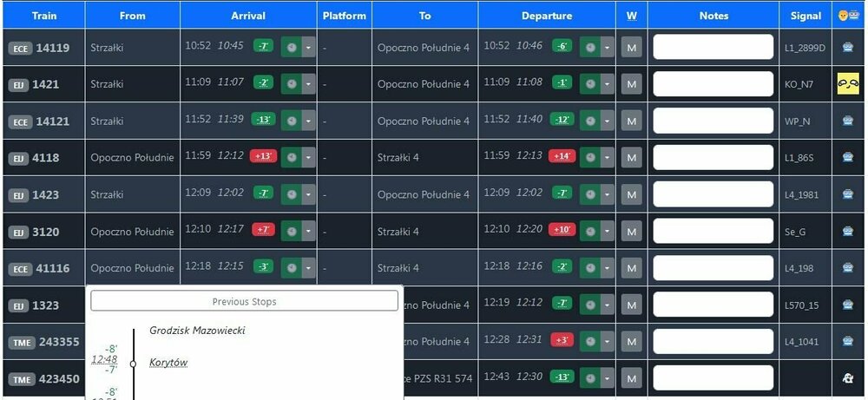Open the Korytów stop link
The height and width of the screenshot is (400, 868).
[x=168, y=362]
